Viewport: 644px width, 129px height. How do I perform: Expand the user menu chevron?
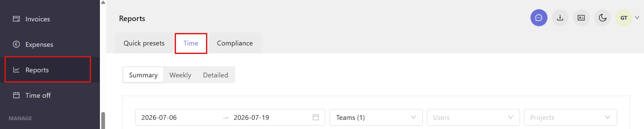point(637,18)
